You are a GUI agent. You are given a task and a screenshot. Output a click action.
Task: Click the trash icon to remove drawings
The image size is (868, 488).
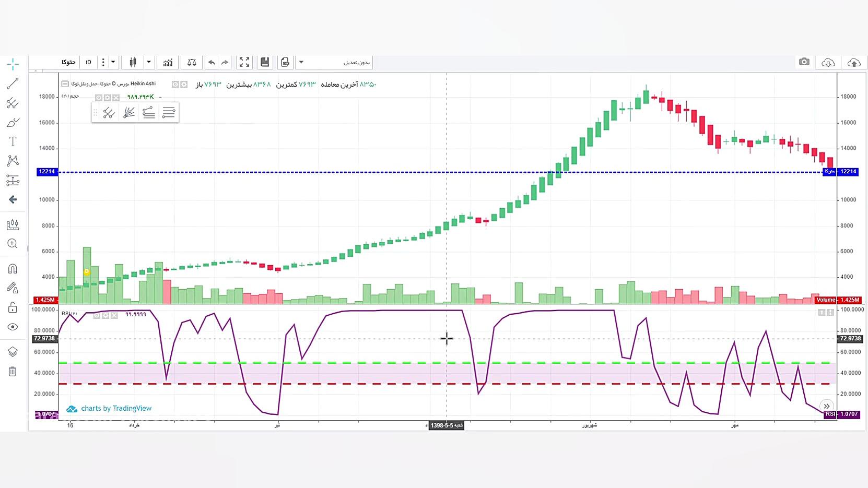13,372
